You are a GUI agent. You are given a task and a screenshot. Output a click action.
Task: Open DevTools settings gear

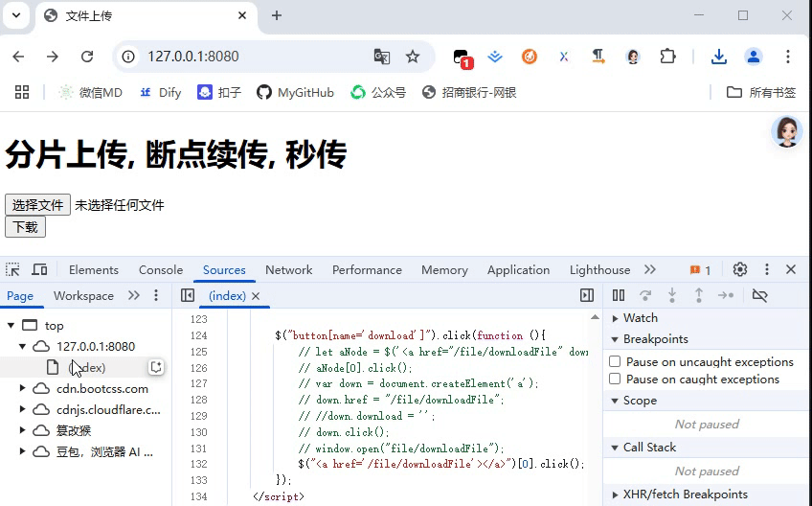pyautogui.click(x=740, y=269)
